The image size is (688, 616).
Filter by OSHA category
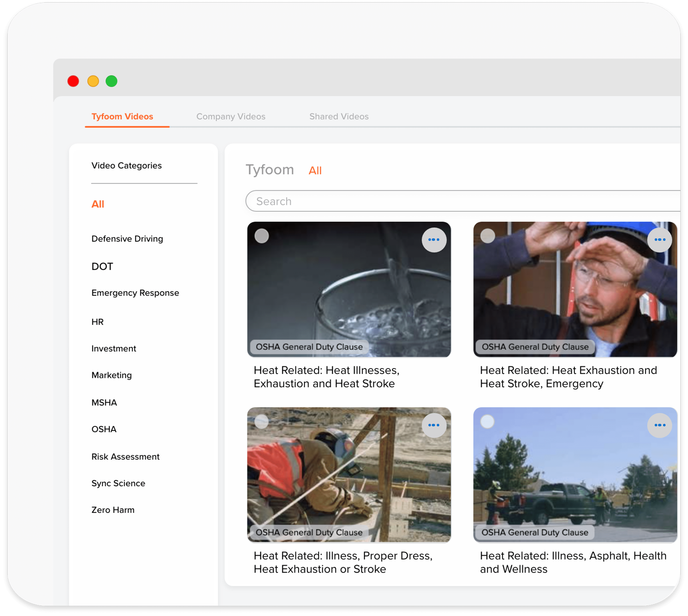coord(104,429)
